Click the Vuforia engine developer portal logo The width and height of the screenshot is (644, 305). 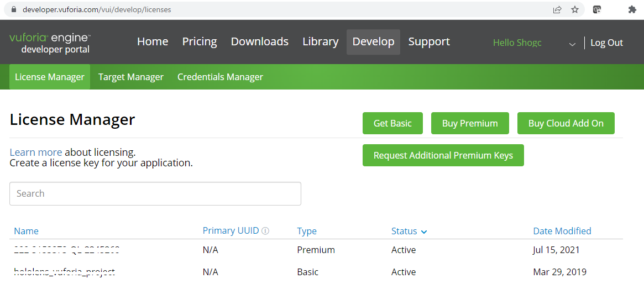[50, 43]
